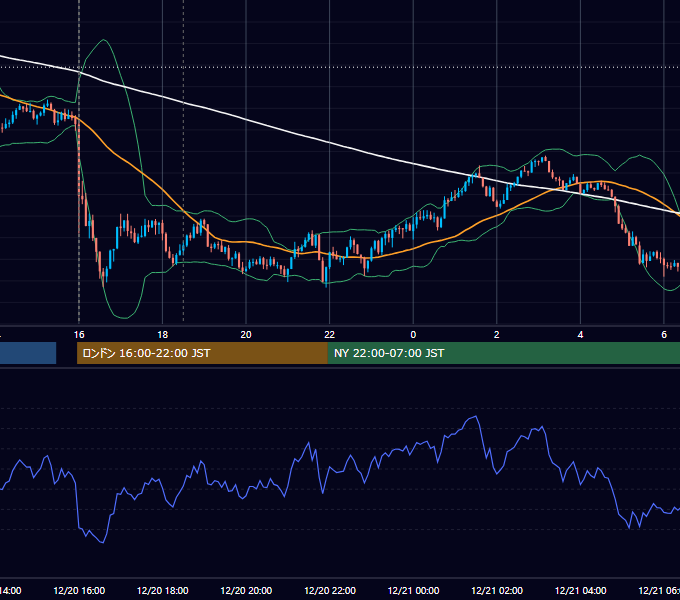
Task: Click the 6 hour label on the price chart axis
Action: tap(664, 334)
